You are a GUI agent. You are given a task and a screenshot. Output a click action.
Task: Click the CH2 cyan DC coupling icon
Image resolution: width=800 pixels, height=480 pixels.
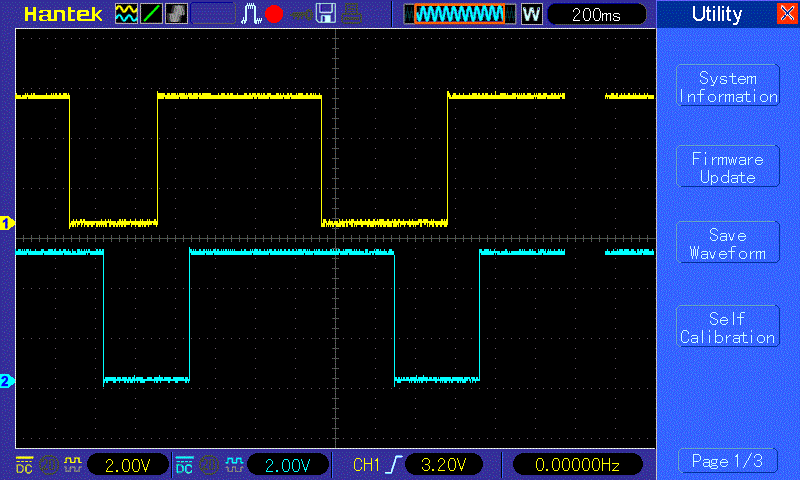pos(184,465)
